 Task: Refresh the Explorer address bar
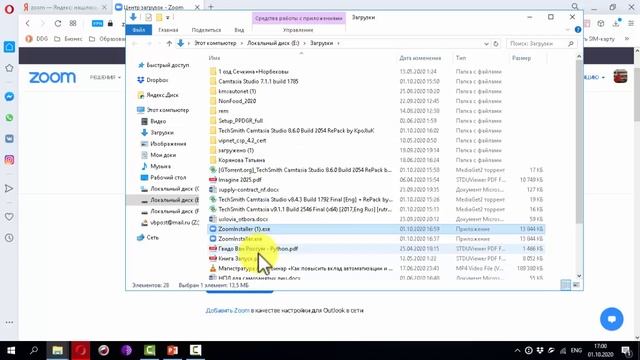(x=496, y=43)
